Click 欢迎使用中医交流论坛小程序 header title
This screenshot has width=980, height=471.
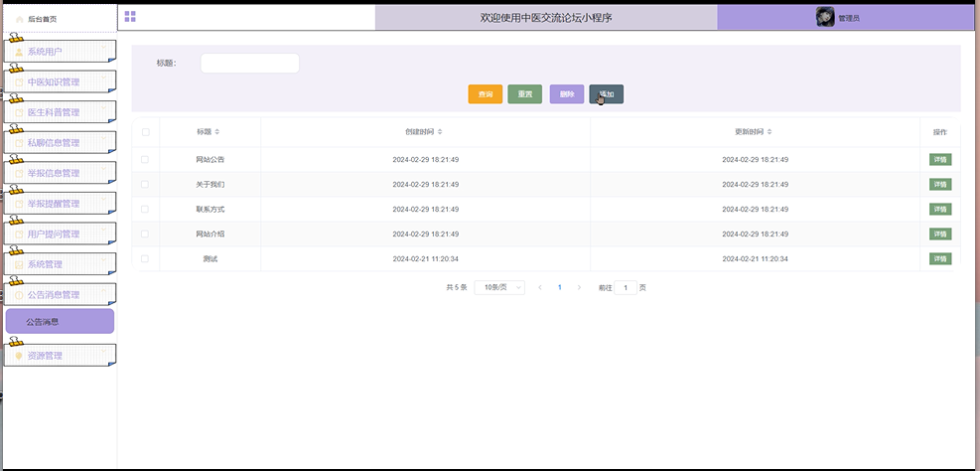point(546,18)
